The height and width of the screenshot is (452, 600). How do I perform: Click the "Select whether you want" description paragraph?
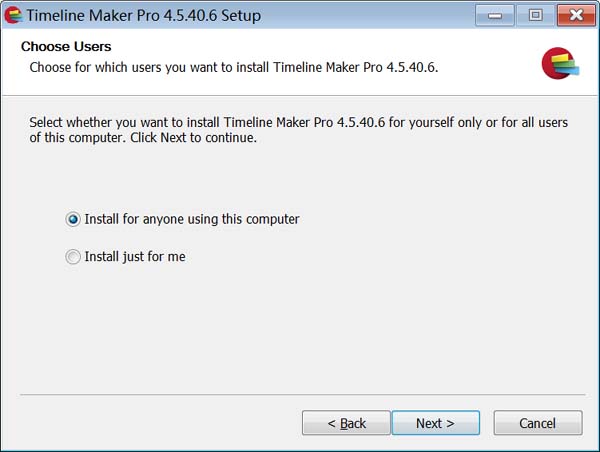[x=298, y=130]
